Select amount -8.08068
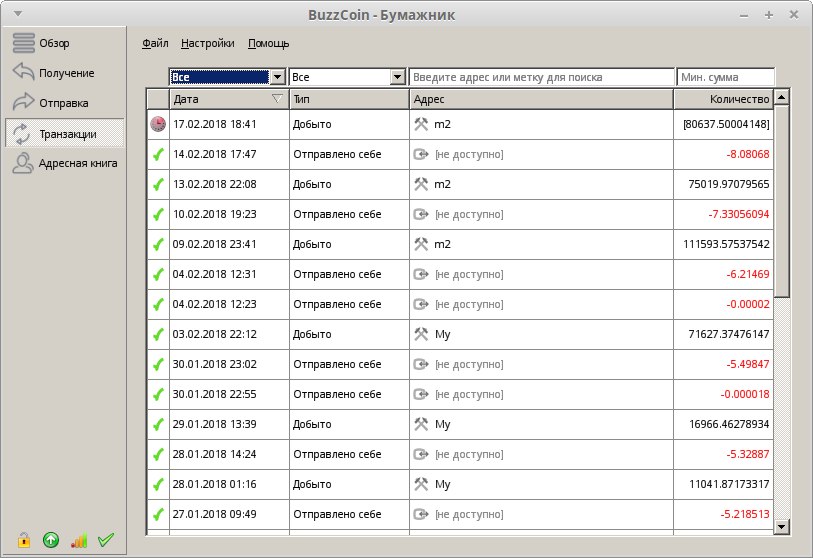 748,155
